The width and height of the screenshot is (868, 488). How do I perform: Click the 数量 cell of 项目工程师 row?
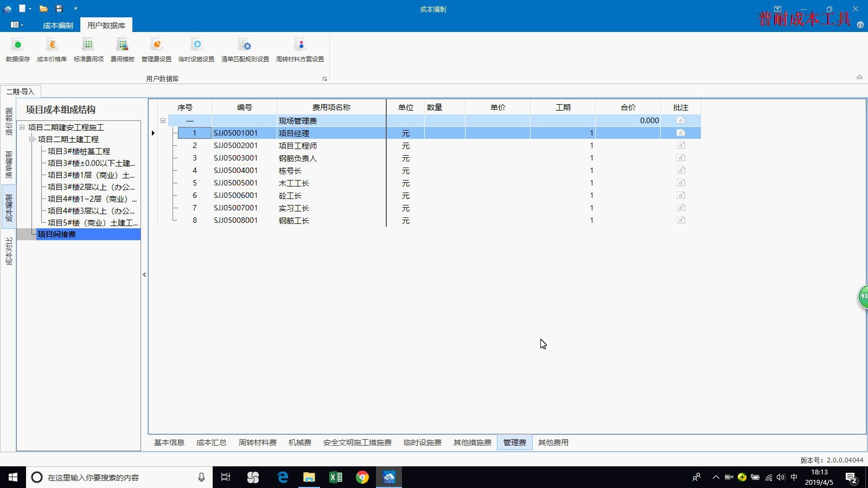[x=445, y=145]
